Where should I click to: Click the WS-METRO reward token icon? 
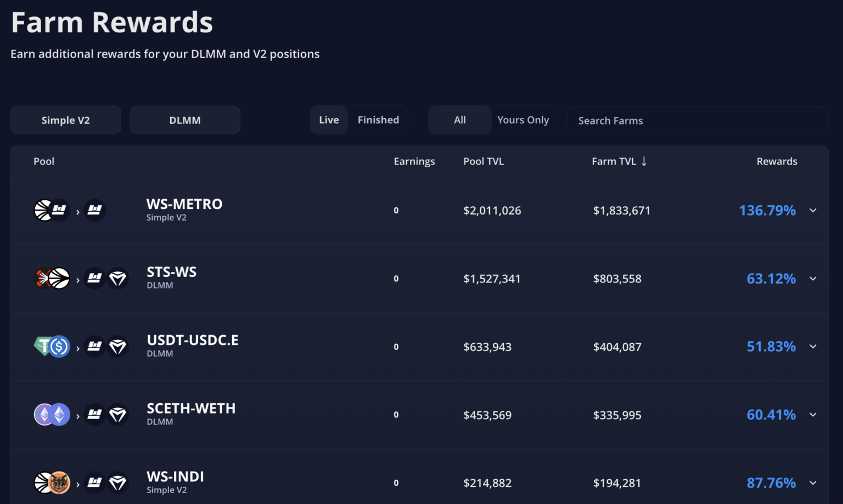(x=95, y=210)
